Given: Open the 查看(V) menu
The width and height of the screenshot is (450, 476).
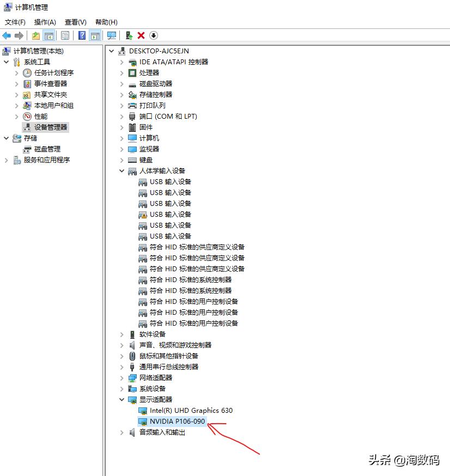Looking at the screenshot, I should pos(75,22).
